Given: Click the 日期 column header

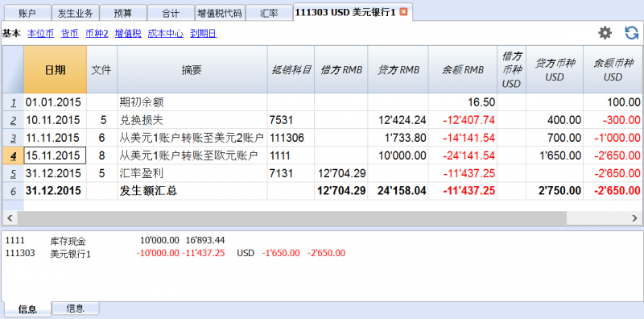Looking at the screenshot, I should point(55,69).
